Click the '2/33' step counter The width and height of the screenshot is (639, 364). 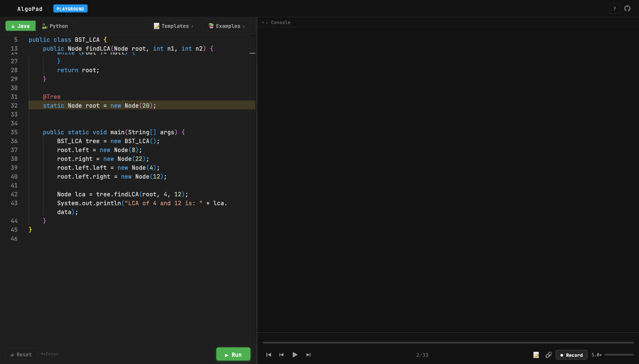422,355
